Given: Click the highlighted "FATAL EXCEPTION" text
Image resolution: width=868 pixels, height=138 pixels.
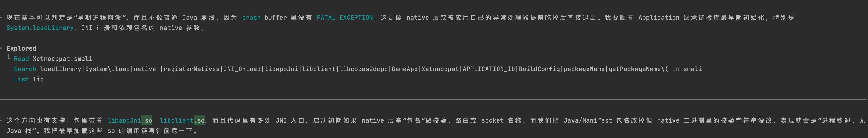Looking at the screenshot, I should pos(344,18).
